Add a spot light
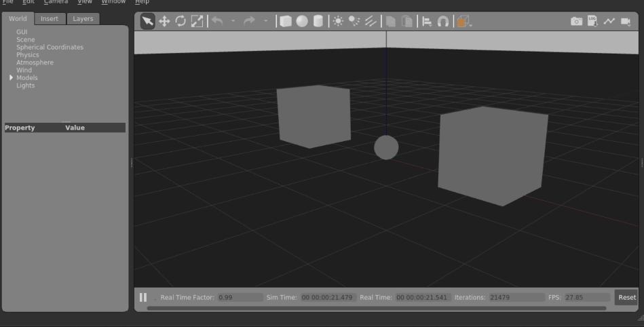Screen dimensions: 644x327 click(x=354, y=21)
